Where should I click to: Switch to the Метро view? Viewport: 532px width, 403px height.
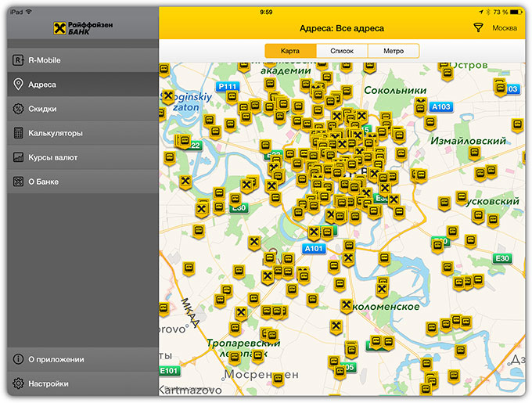394,51
